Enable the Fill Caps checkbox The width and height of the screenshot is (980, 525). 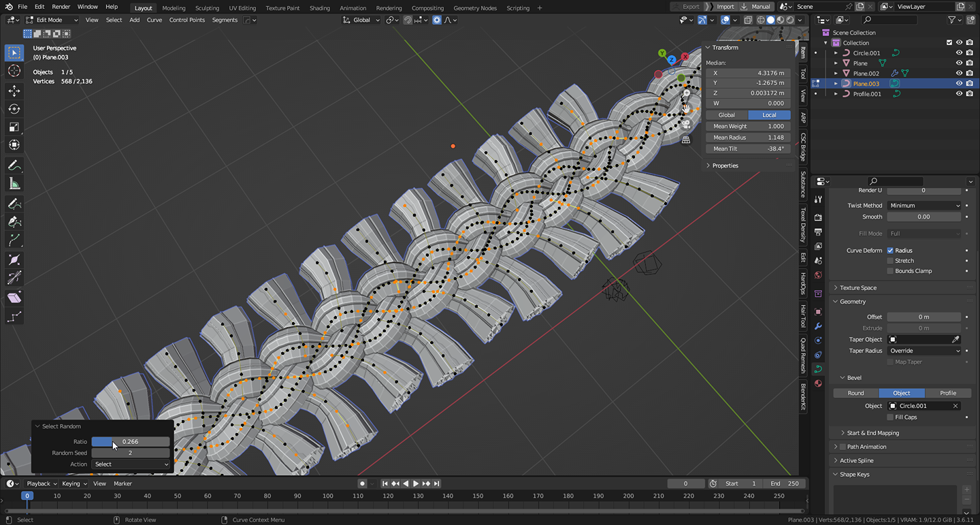click(x=890, y=417)
